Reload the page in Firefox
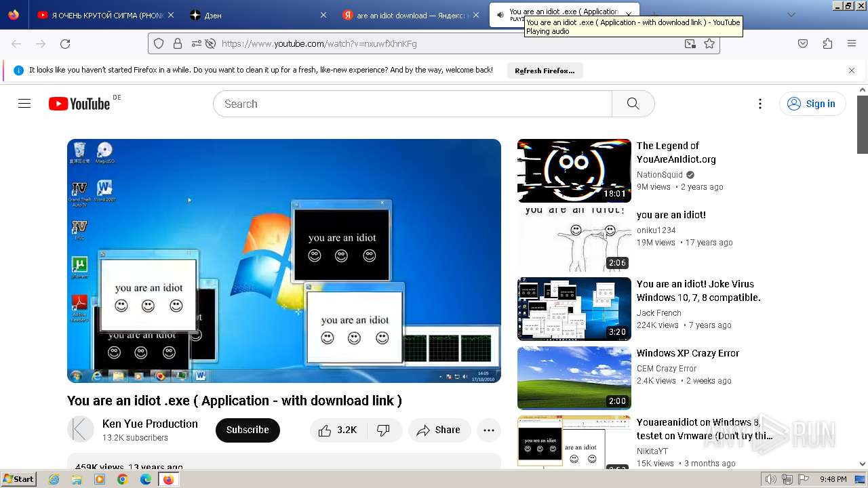The height and width of the screenshot is (488, 868). point(65,43)
